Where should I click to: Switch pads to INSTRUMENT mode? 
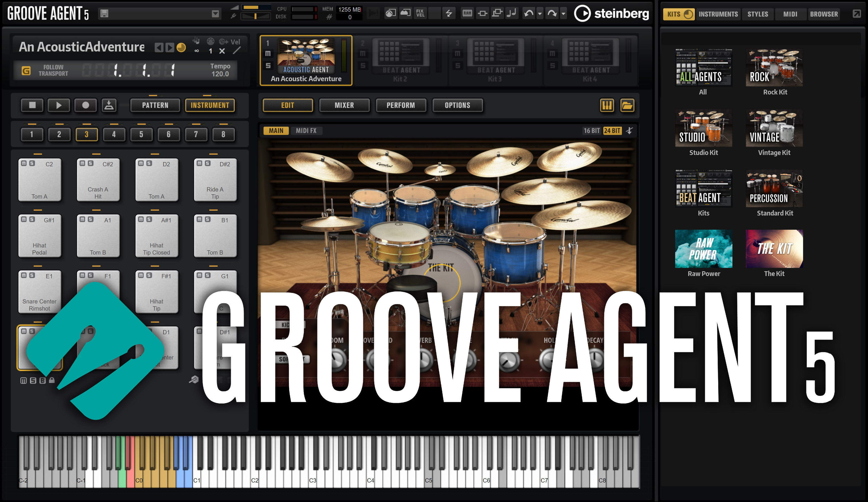[x=210, y=105]
